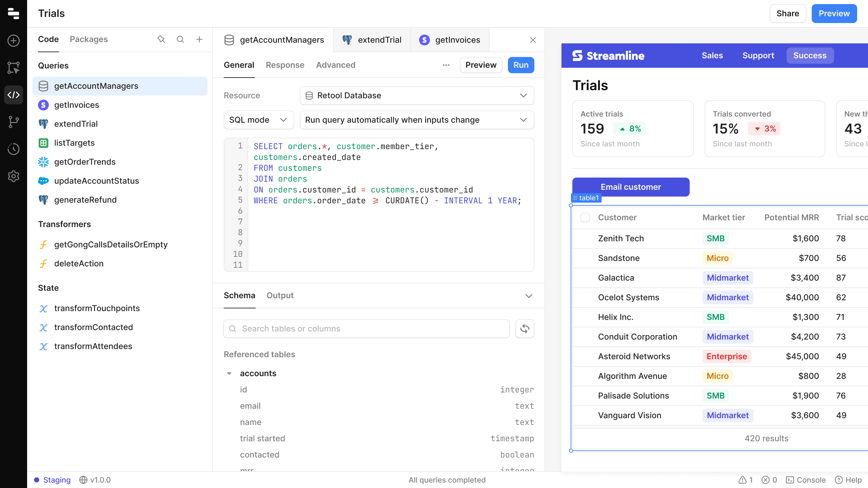Click the Zenith Tech customer row

point(721,239)
